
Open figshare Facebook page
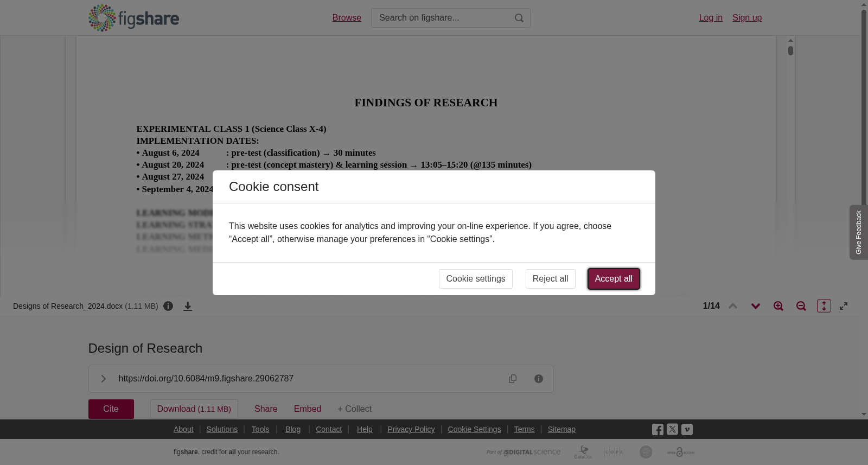658,429
